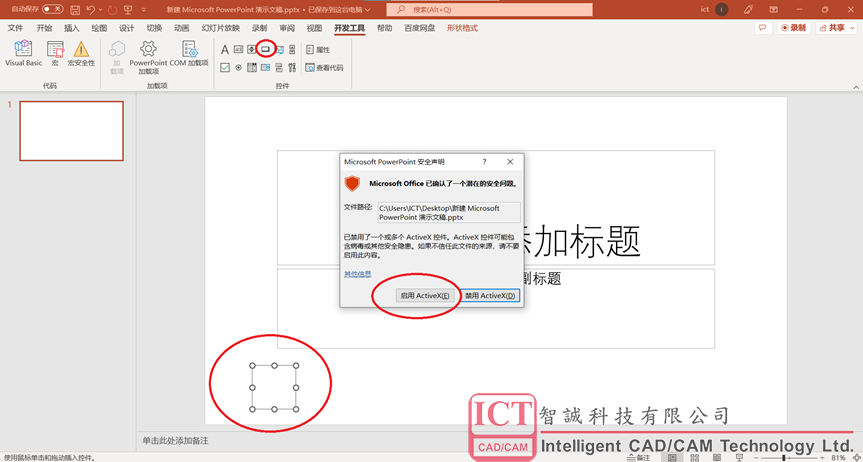Start Slide Show from status bar
The height and width of the screenshot is (462, 863).
(x=740, y=458)
